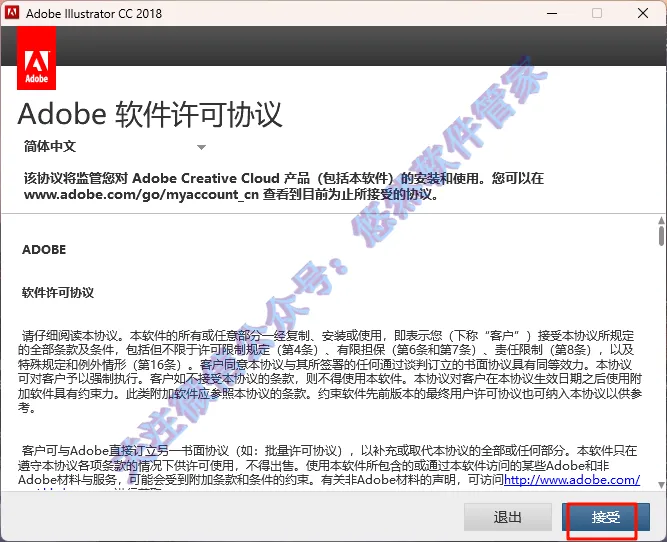Viewport: 667px width, 542px height.
Task: Click the red Adobe logo
Action: [x=37, y=58]
